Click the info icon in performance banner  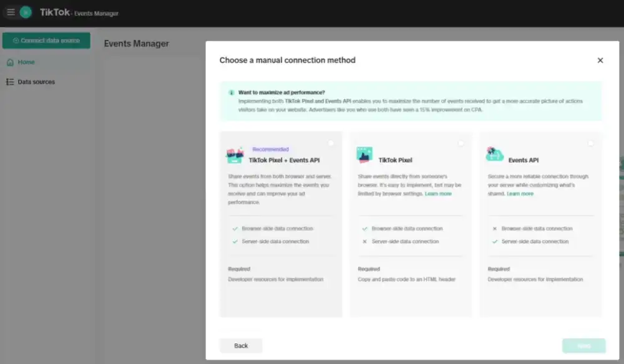[232, 93]
